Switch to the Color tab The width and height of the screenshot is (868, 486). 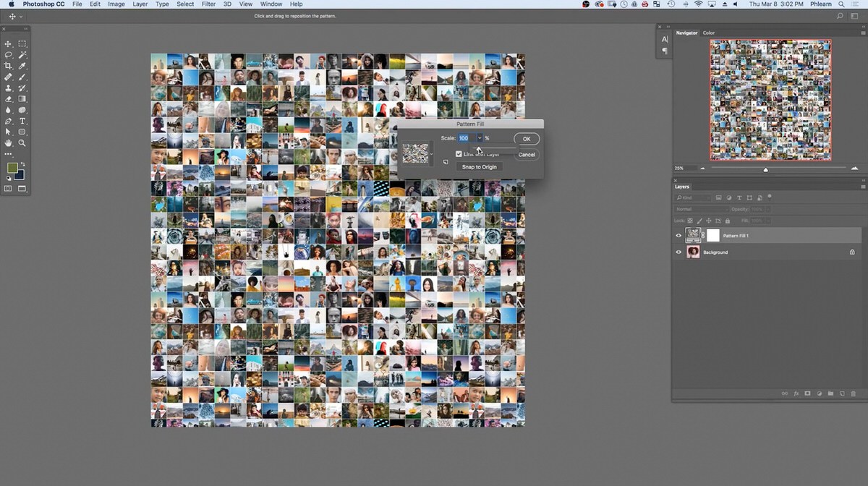coord(709,33)
